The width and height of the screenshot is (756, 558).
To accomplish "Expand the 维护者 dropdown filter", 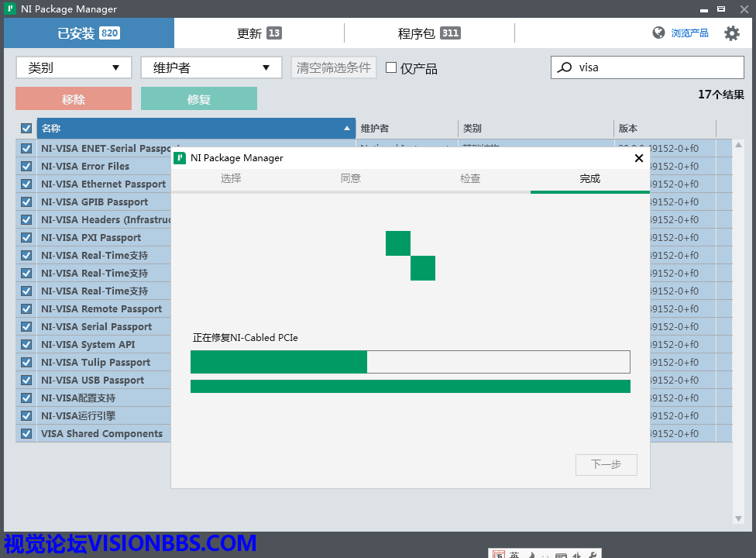I will tap(211, 67).
